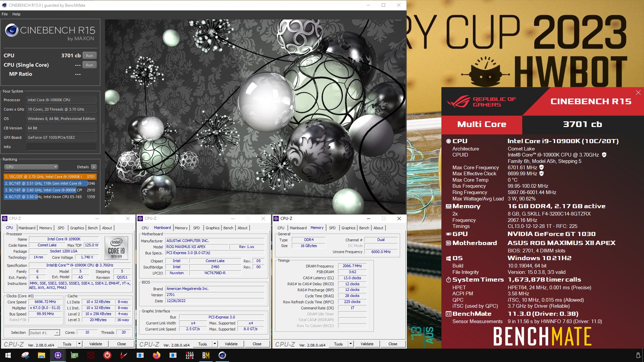
Task: Open the Cinebench File menu
Action: [5, 14]
